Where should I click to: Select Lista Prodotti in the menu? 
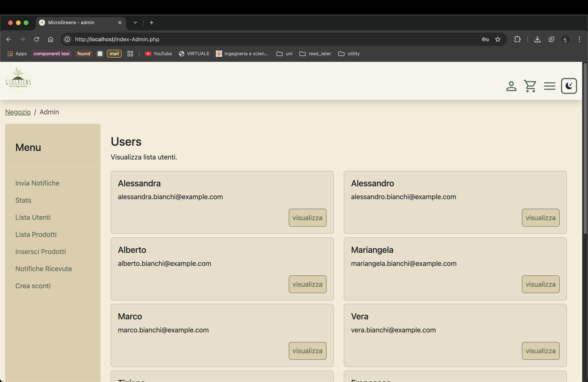(x=36, y=234)
